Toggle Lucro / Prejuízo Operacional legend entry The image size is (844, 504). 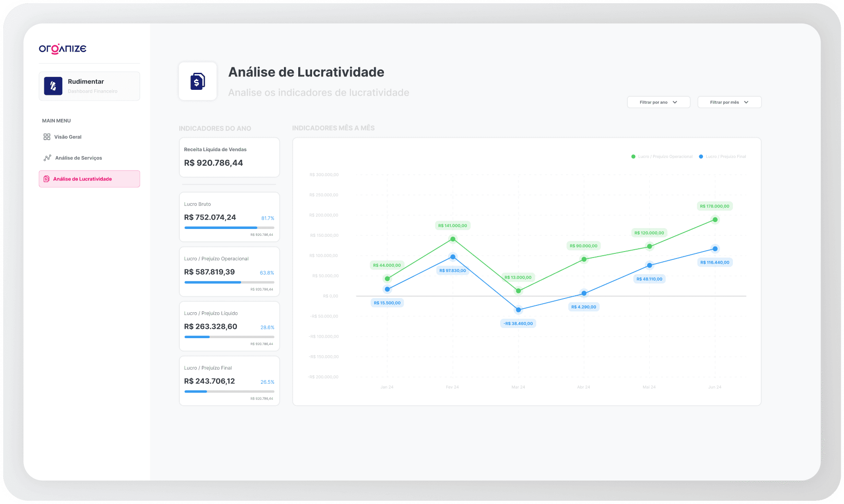coord(662,157)
